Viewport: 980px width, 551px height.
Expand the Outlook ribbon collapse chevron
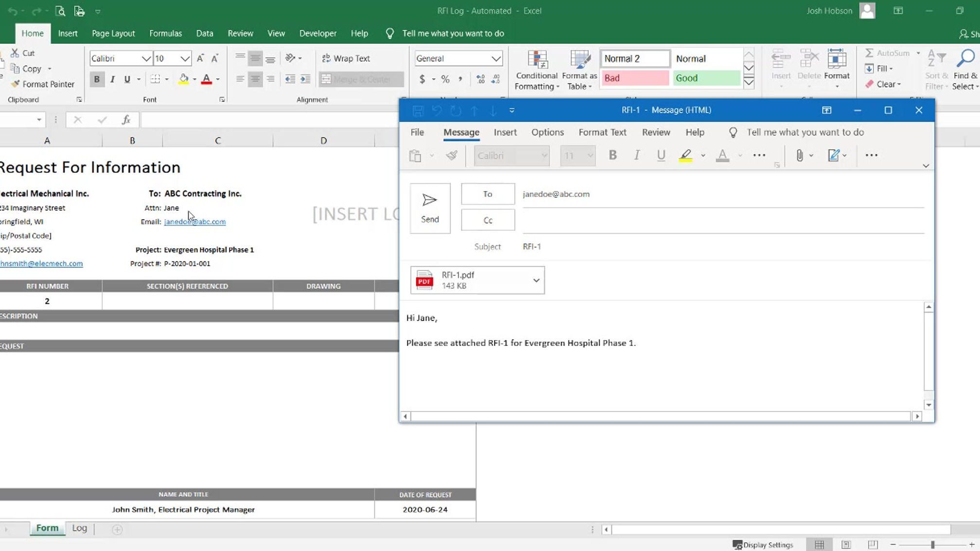(926, 166)
